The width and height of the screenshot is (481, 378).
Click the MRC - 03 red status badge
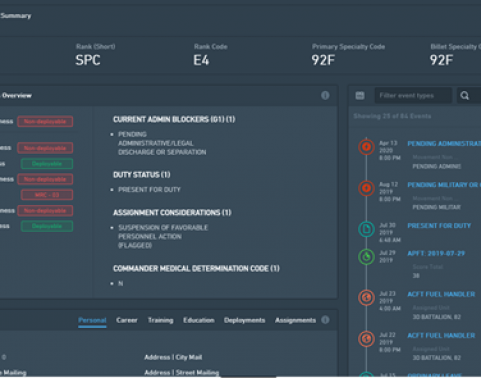[x=47, y=195]
